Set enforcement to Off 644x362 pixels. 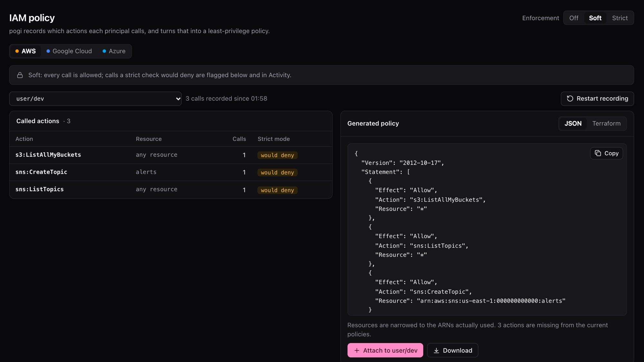tap(573, 18)
